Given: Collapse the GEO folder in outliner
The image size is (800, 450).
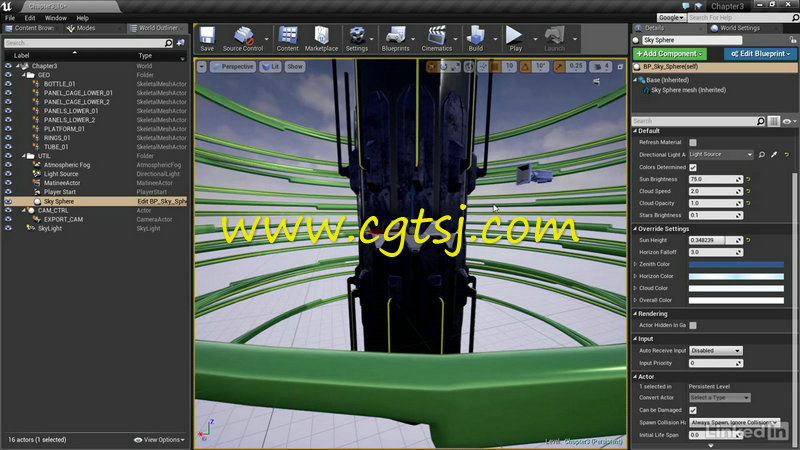Looking at the screenshot, I should point(23,75).
